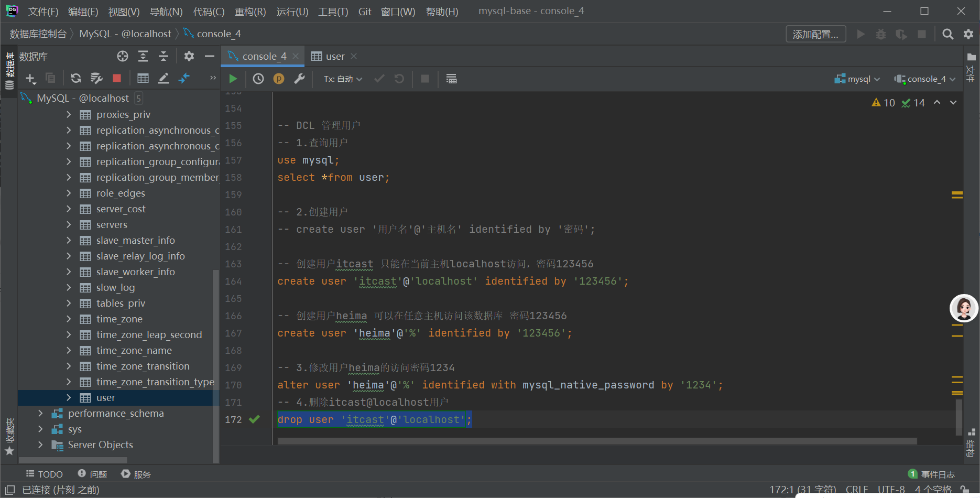Screen dimensions: 980x498
Task: Refresh the database tree
Action: (76, 78)
